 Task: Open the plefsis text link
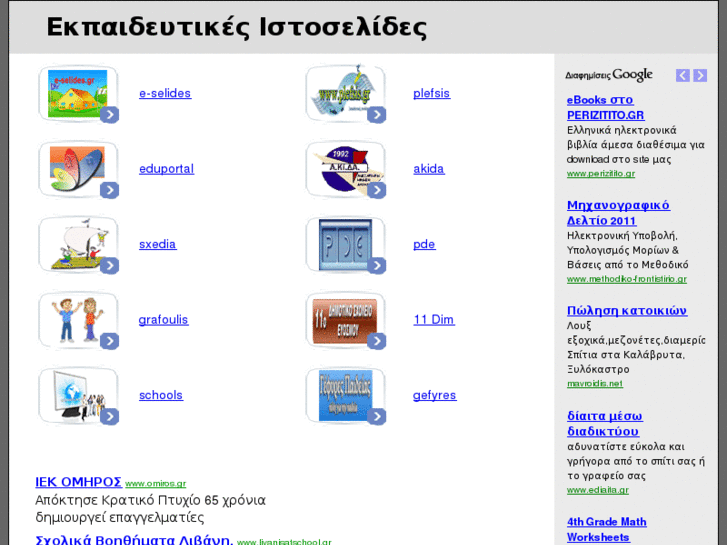[x=431, y=93]
